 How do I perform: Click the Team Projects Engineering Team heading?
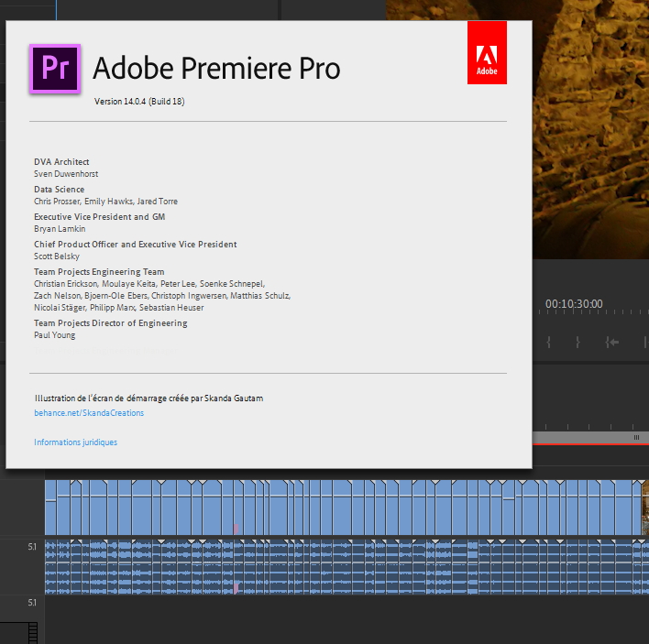point(99,272)
